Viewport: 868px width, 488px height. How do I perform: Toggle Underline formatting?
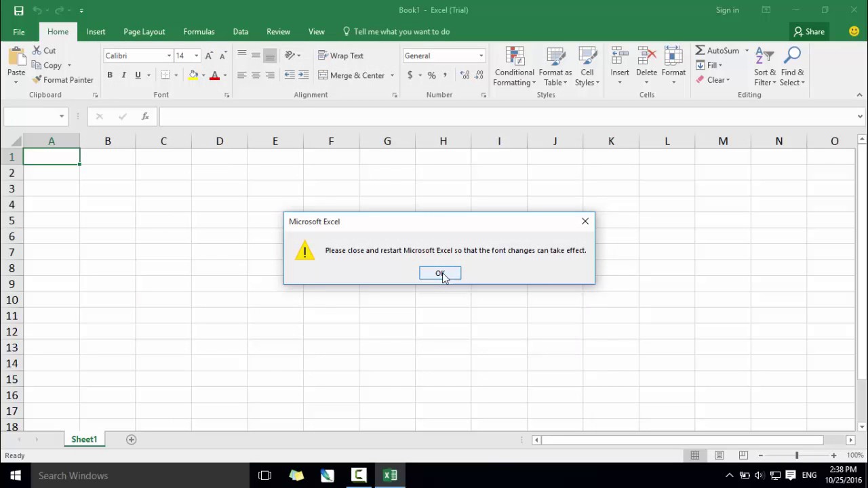[138, 75]
